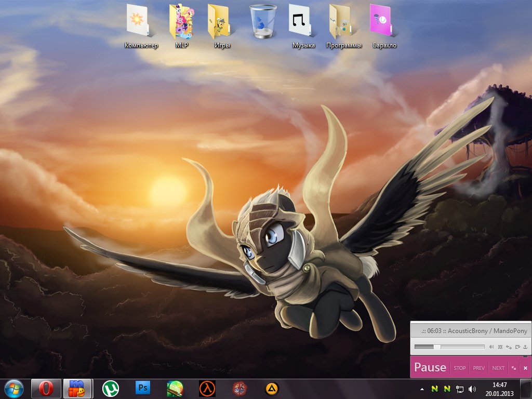Click Pause in the music player
This screenshot has height=399, width=532.
430,367
